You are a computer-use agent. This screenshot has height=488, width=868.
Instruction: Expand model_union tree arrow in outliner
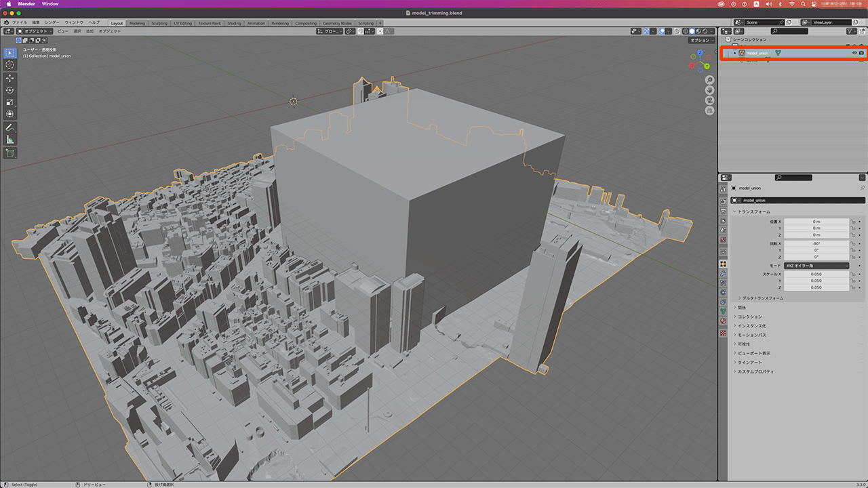[x=734, y=53]
